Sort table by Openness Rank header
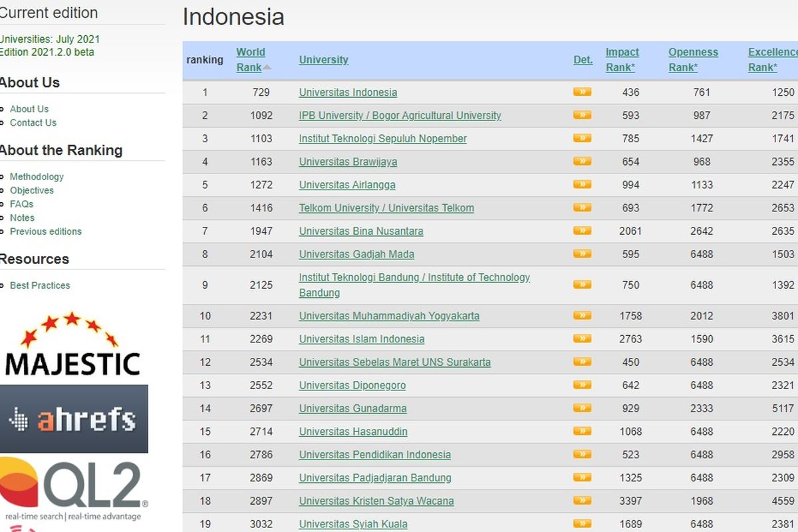 pyautogui.click(x=693, y=60)
